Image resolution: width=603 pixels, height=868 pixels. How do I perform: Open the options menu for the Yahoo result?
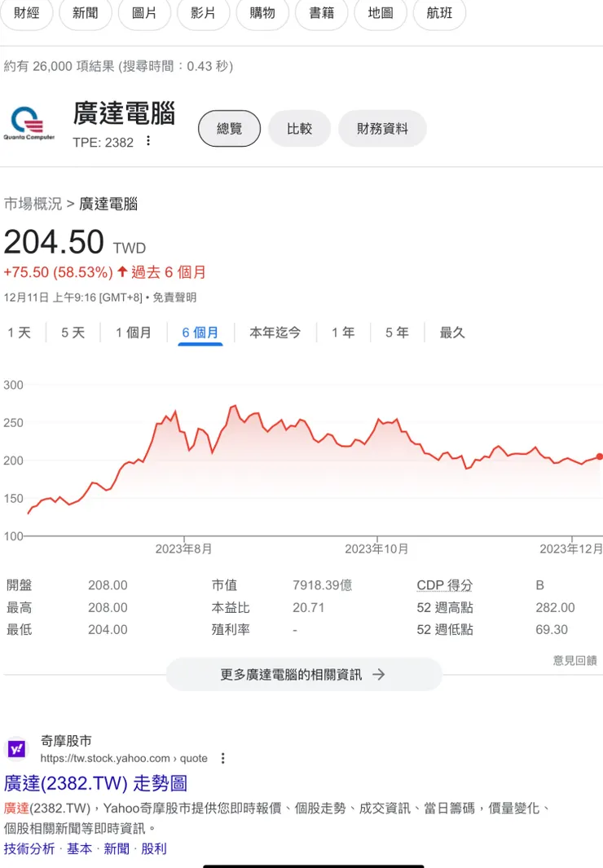point(223,758)
